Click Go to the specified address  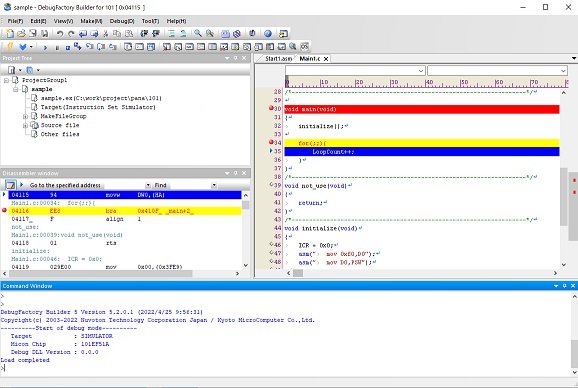[x=65, y=185]
